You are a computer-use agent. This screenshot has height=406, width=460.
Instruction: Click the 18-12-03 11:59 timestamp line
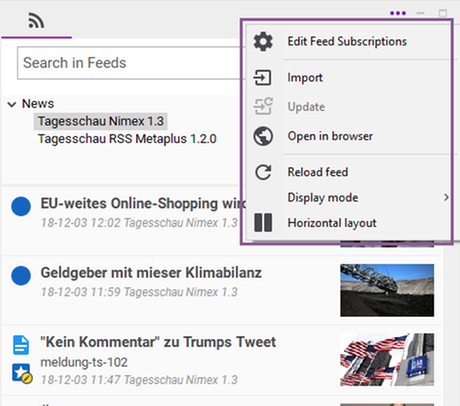[139, 292]
